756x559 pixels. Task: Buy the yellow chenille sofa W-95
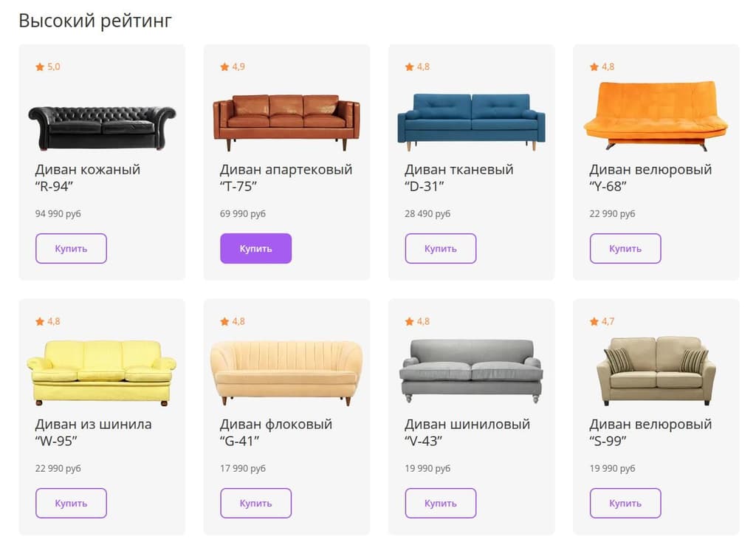[71, 503]
